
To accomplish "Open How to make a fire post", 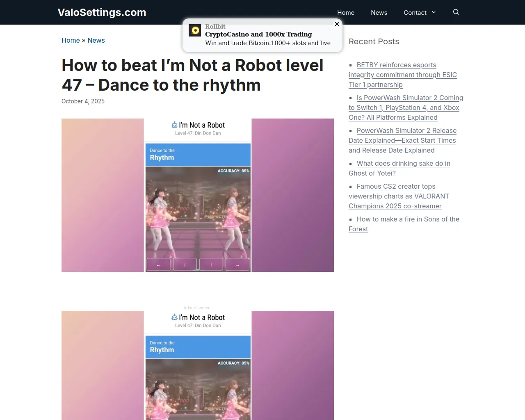I will click(x=404, y=224).
